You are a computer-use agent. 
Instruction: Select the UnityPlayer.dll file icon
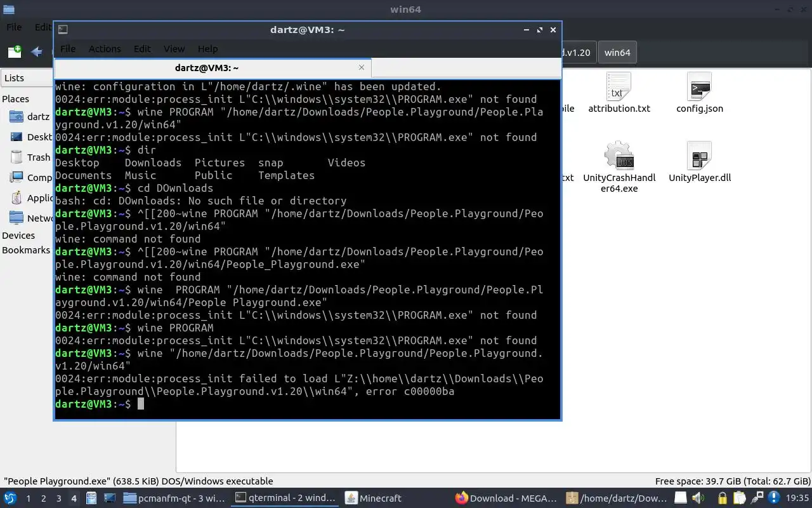700,156
